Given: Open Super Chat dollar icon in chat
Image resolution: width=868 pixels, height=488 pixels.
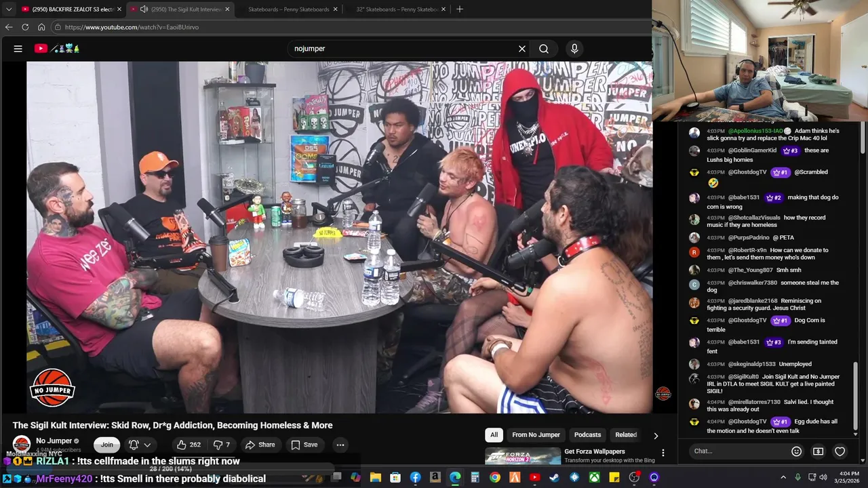Looking at the screenshot, I should (x=818, y=451).
